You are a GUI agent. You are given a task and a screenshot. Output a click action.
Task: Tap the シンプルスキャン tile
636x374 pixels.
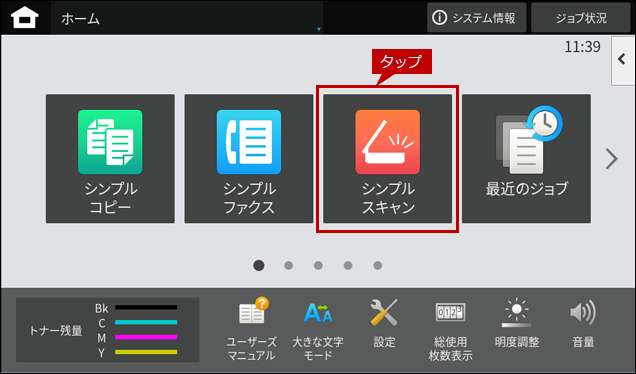(x=387, y=159)
